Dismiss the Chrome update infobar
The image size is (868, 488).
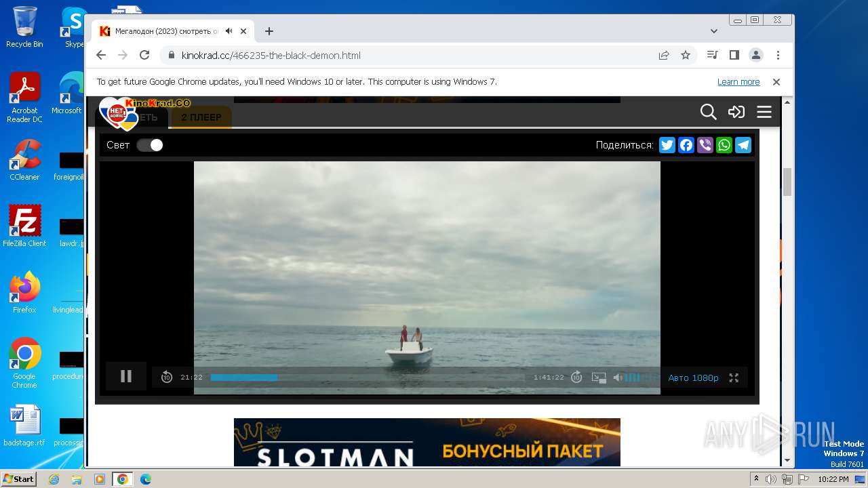click(x=776, y=82)
